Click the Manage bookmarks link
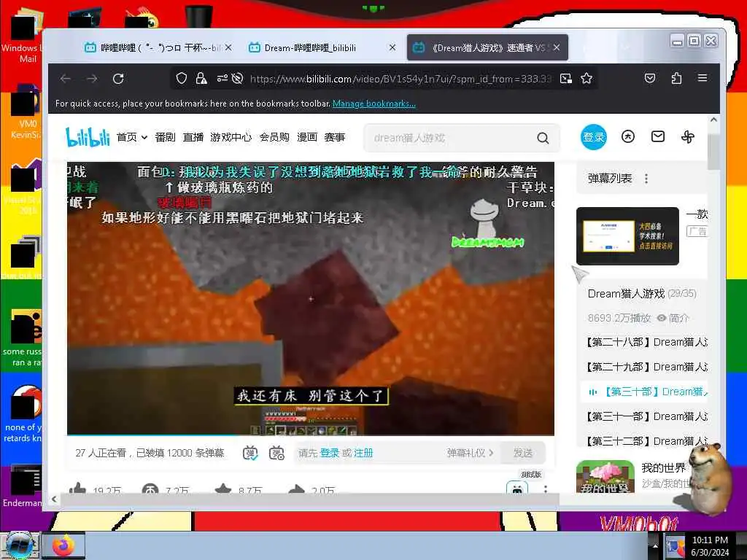 374,104
